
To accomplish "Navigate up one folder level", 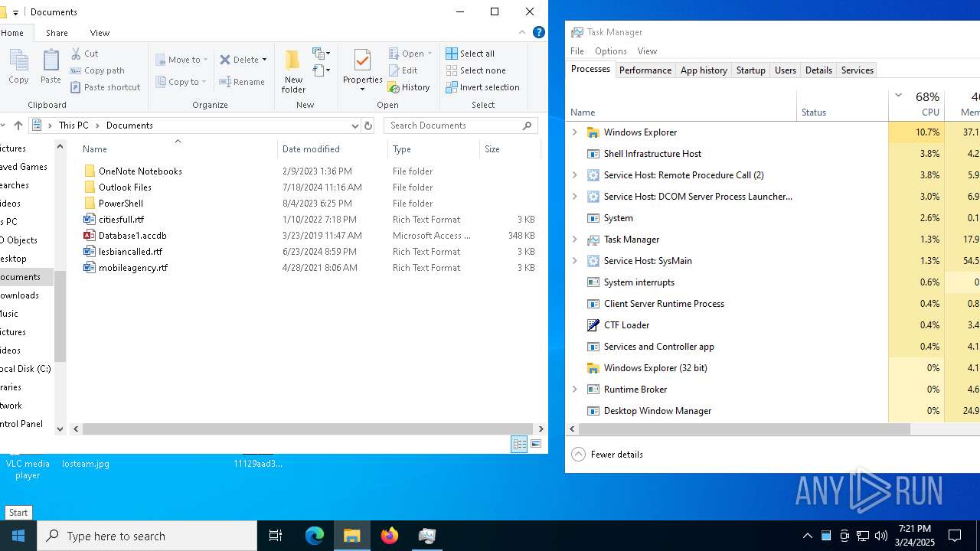I will tap(18, 126).
